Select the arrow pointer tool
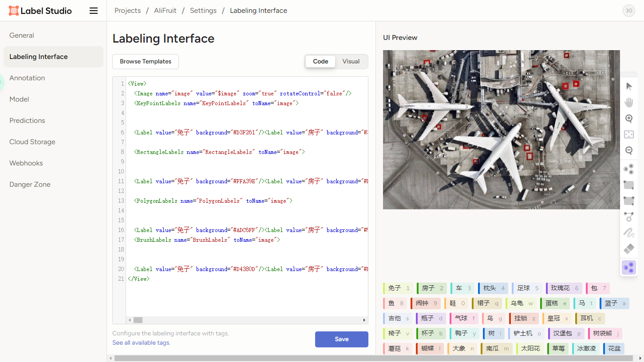The height and width of the screenshot is (362, 644). (x=629, y=86)
